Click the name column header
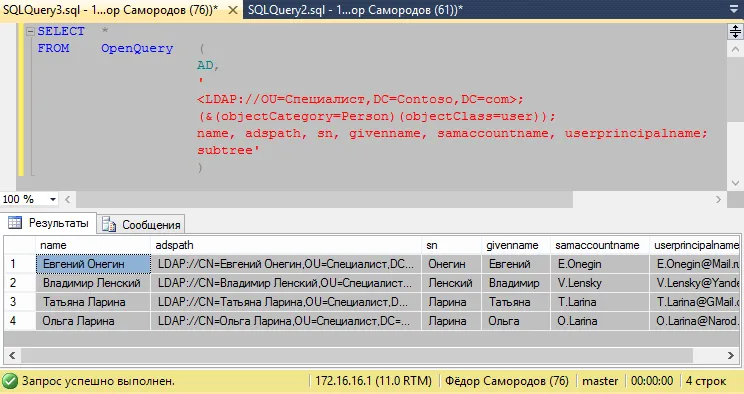 click(93, 245)
